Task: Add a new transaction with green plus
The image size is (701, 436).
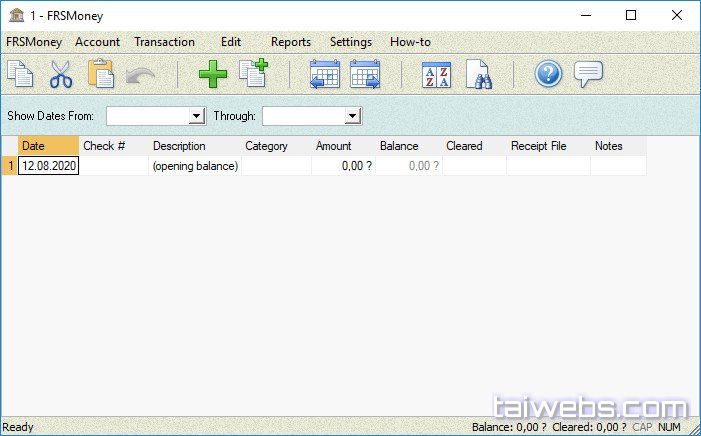Action: click(212, 75)
